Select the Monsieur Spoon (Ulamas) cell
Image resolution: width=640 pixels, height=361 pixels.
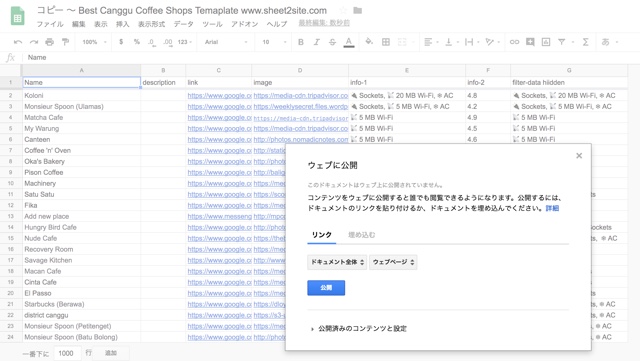[x=81, y=107]
